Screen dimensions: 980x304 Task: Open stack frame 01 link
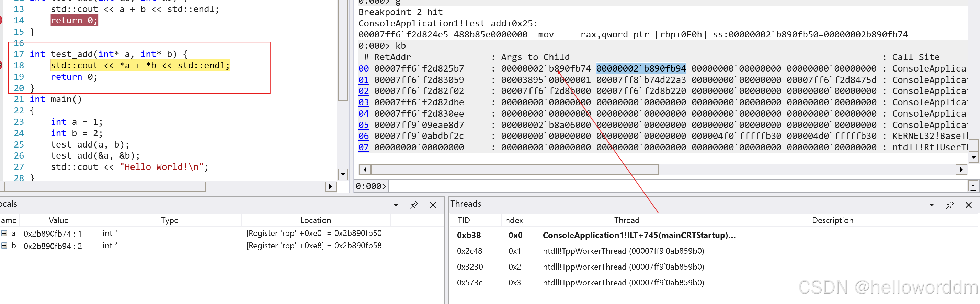tap(364, 80)
